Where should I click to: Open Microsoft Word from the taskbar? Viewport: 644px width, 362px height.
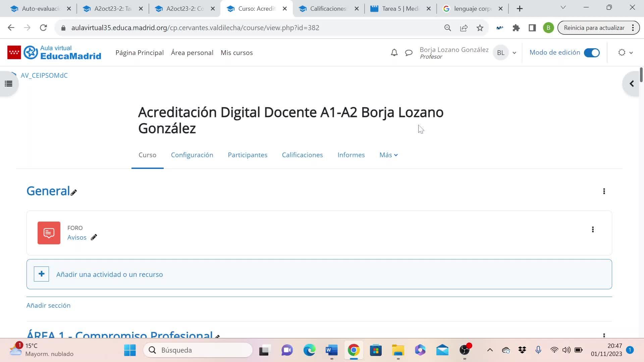331,350
